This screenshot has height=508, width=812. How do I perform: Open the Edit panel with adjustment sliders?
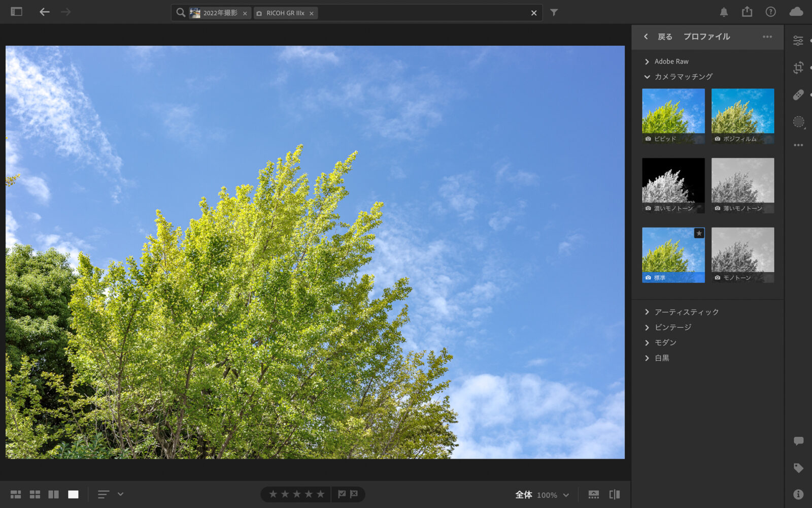coord(798,40)
